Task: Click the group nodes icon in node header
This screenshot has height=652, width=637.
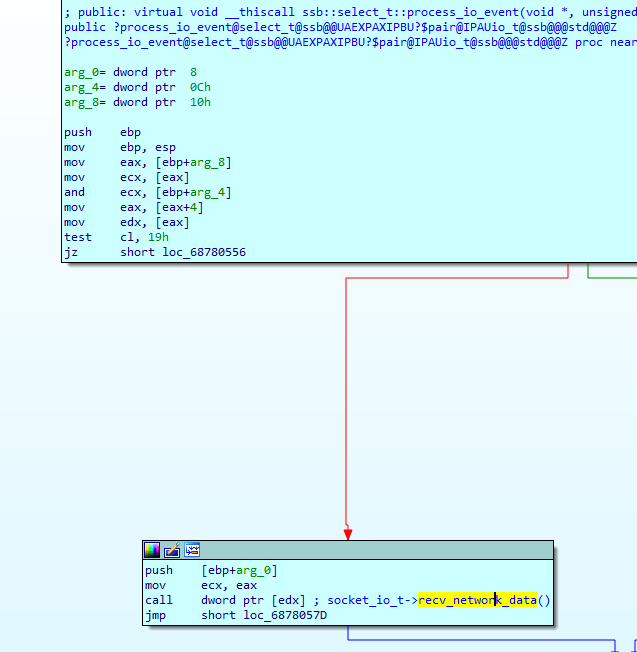Action: point(192,550)
